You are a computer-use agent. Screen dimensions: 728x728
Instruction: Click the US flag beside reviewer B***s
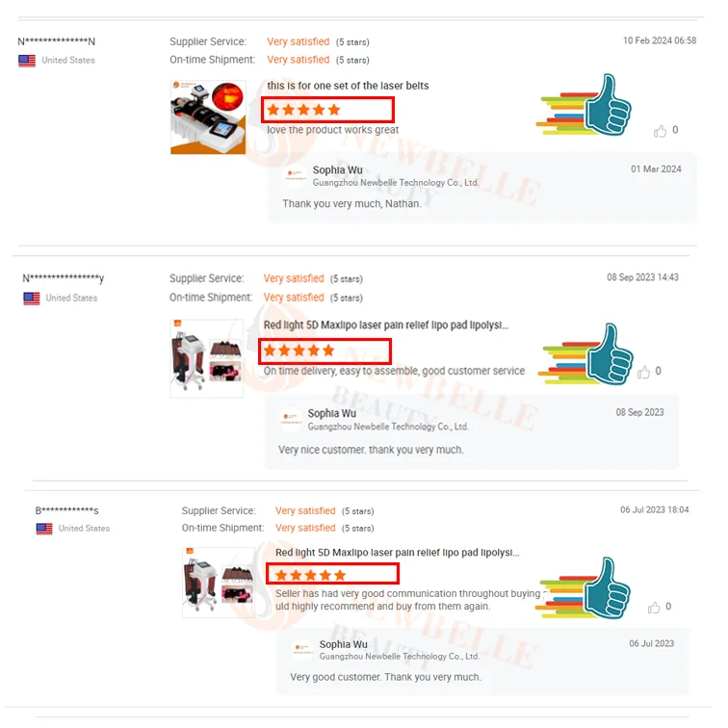click(44, 529)
